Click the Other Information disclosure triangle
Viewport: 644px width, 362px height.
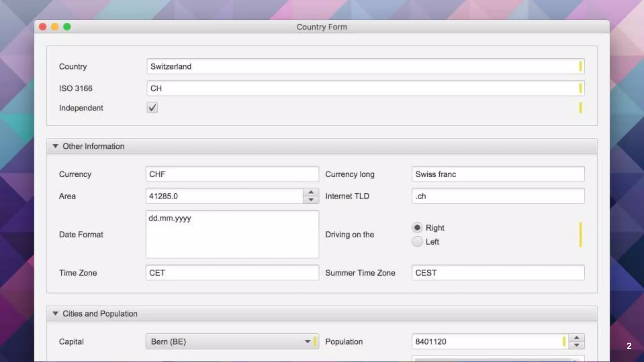tap(55, 146)
